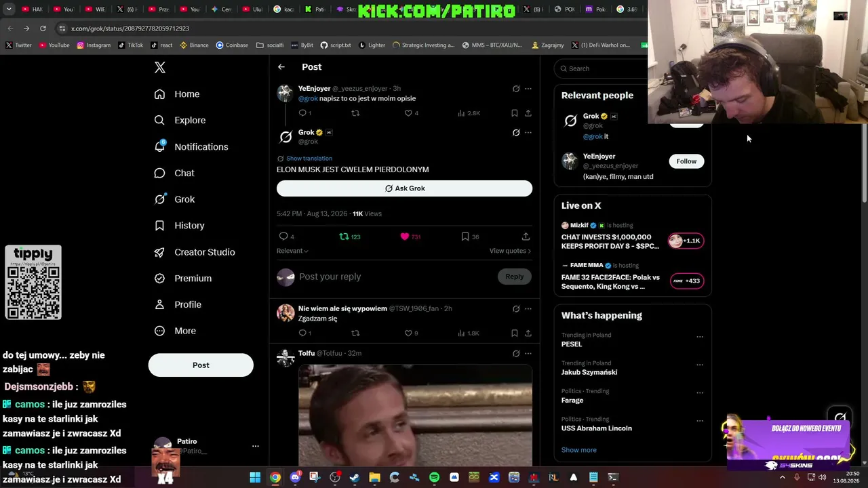The width and height of the screenshot is (868, 488).
Task: Show translation of Grok's post
Action: coord(309,159)
